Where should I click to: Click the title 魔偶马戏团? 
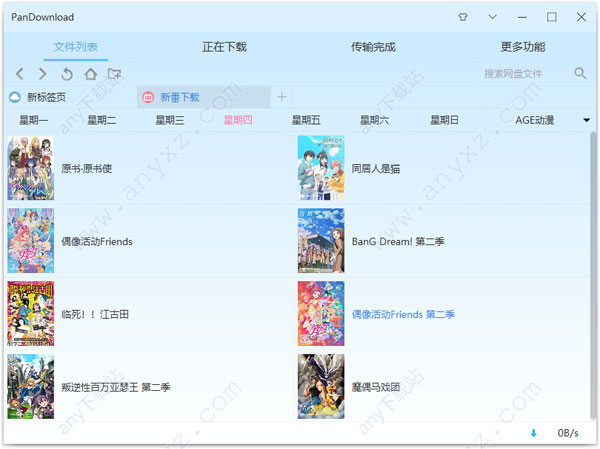376,387
